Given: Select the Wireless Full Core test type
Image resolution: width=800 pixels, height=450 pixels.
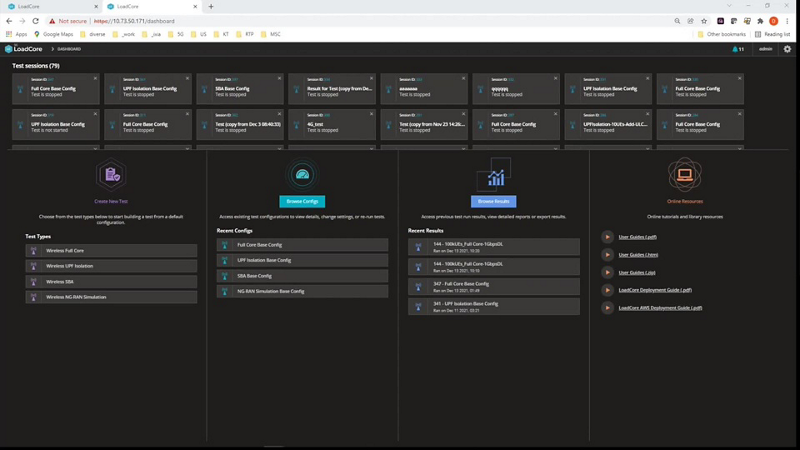Looking at the screenshot, I should point(111,251).
